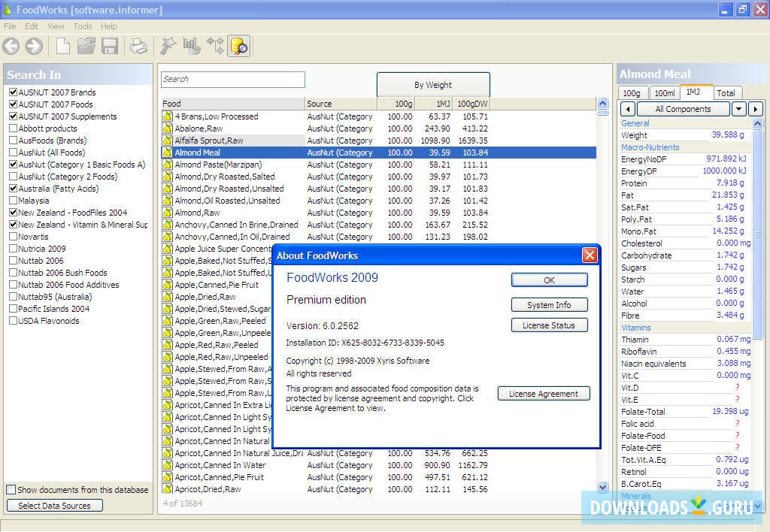Open a file using the folder icon
Image resolution: width=770 pixels, height=532 pixels.
[86, 47]
